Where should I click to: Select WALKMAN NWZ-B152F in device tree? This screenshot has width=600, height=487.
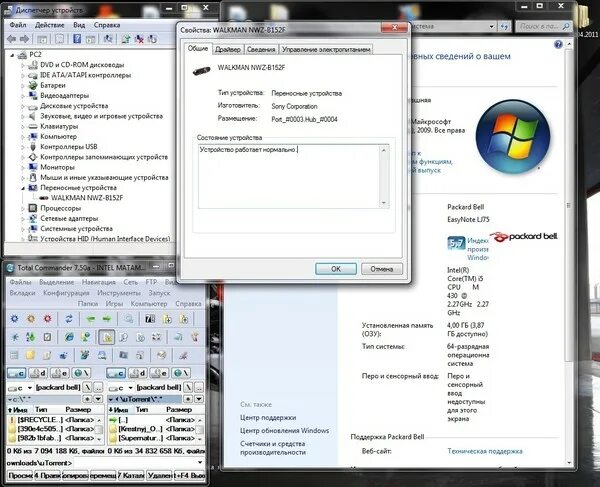(x=87, y=198)
